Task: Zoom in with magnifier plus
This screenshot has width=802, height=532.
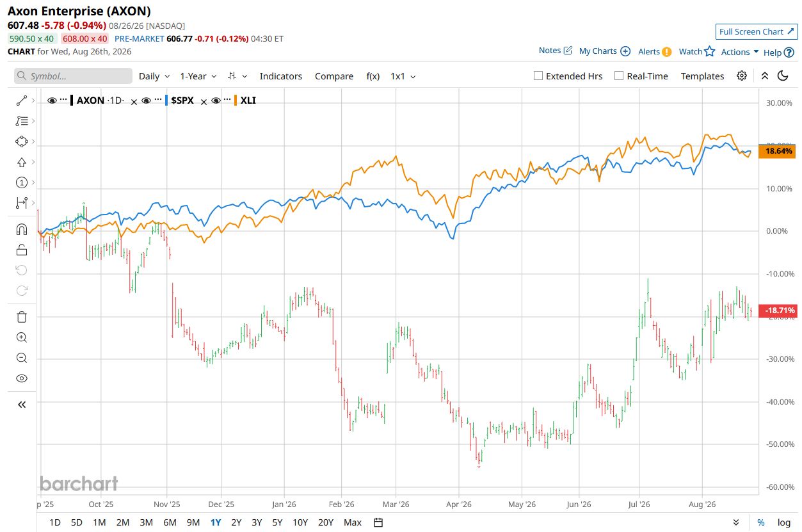Action: point(22,337)
